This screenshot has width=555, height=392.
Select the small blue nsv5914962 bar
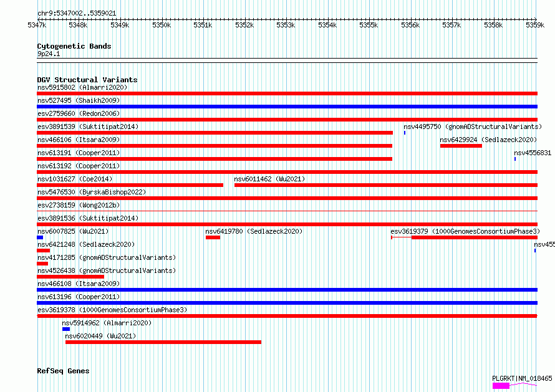coord(66,329)
